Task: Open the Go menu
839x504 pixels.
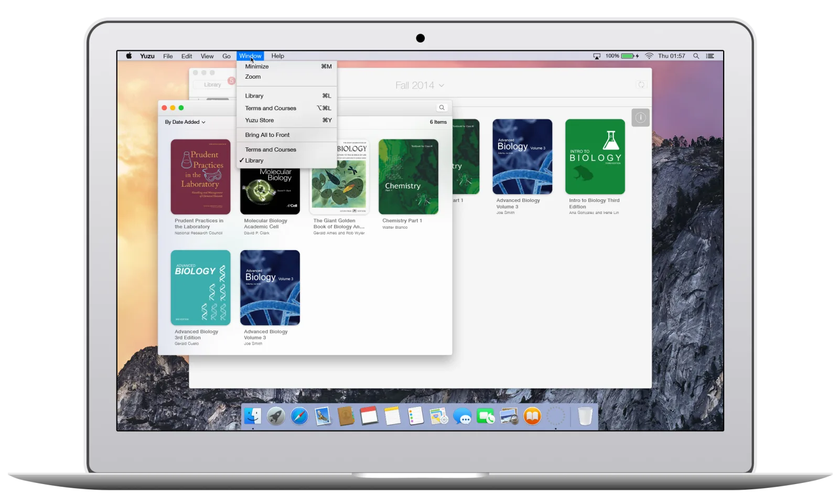Action: (x=227, y=56)
